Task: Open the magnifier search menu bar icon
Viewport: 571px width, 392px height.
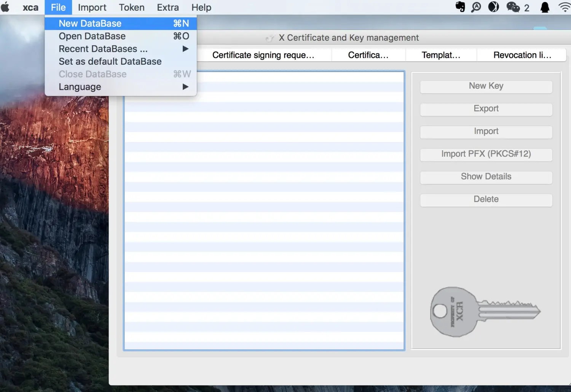Action: [x=476, y=7]
